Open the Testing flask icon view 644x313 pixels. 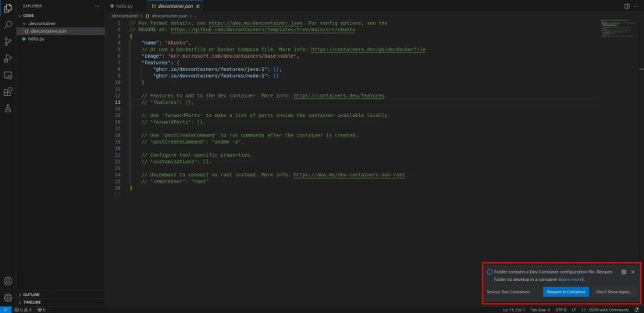point(8,108)
